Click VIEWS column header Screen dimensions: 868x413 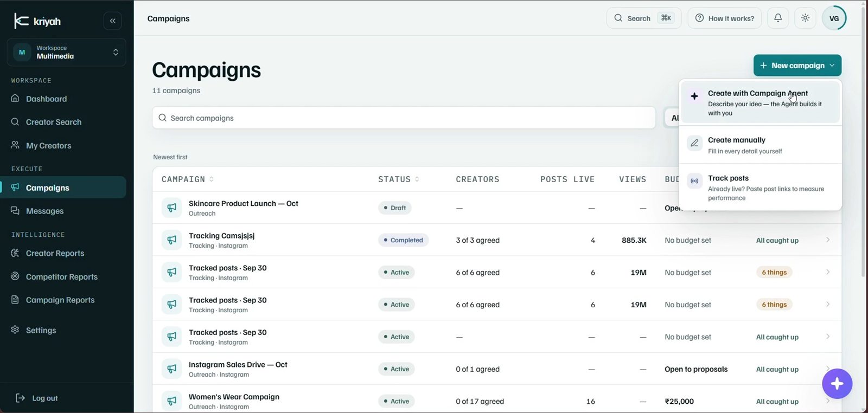pos(633,179)
